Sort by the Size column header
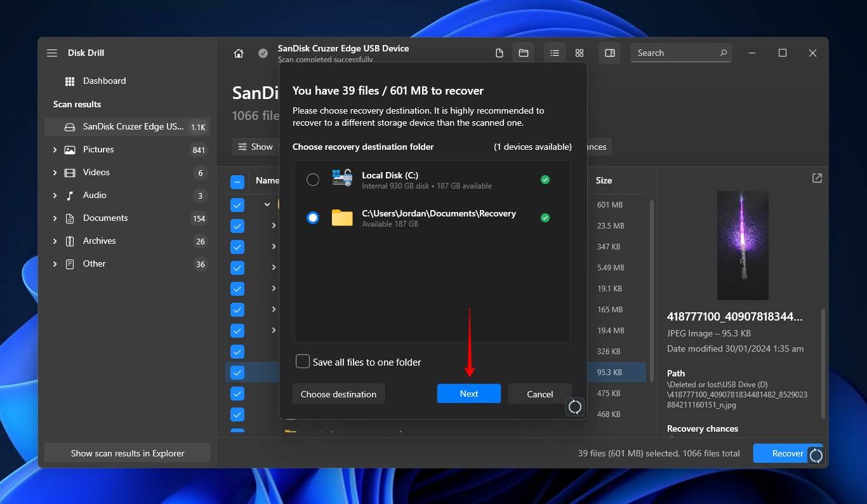The width and height of the screenshot is (867, 504). point(604,180)
